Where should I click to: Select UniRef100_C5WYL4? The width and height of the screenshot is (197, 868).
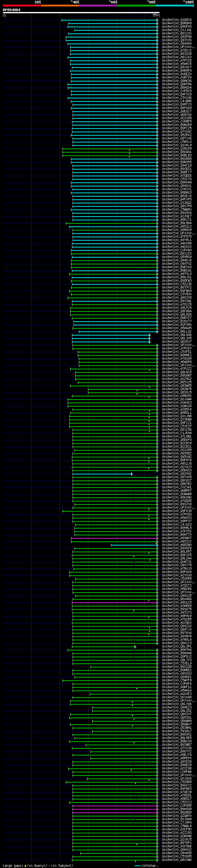point(177,142)
